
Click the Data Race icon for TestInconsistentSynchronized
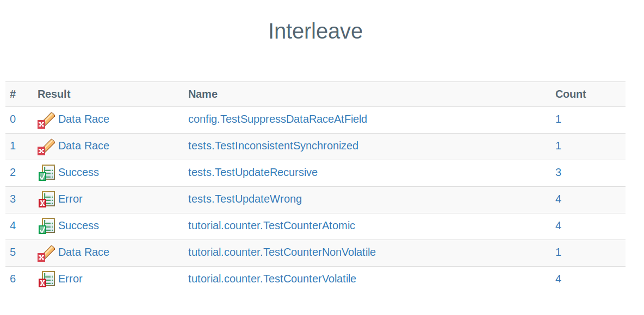click(46, 147)
